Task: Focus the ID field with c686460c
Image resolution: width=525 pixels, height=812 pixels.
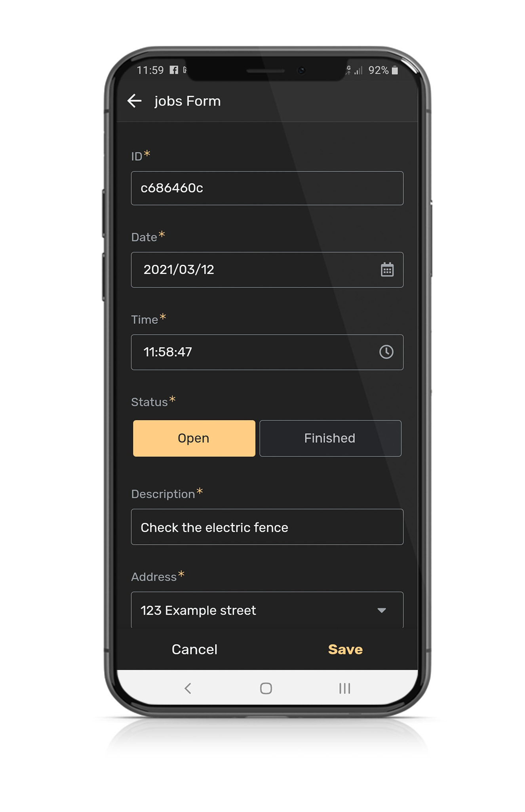Action: pyautogui.click(x=267, y=188)
